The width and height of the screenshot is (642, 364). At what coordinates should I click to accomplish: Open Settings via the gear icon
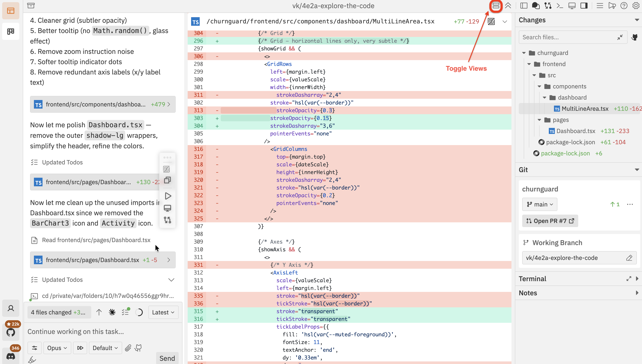click(x=636, y=6)
